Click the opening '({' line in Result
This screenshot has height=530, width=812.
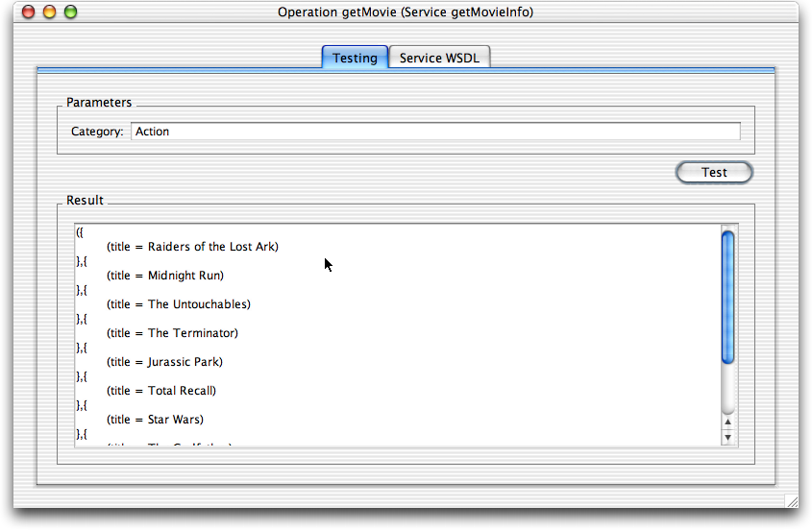[80, 232]
